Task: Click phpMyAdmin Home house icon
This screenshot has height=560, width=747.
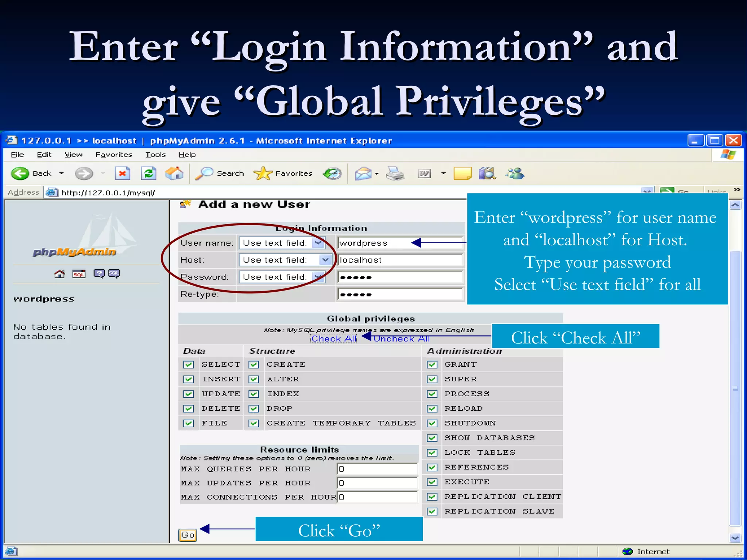Action: click(x=59, y=274)
